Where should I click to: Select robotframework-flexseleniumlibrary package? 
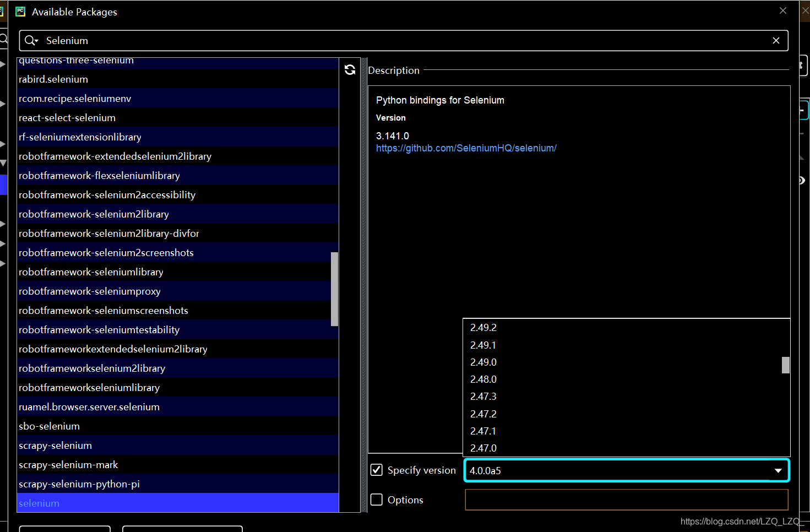pos(178,175)
